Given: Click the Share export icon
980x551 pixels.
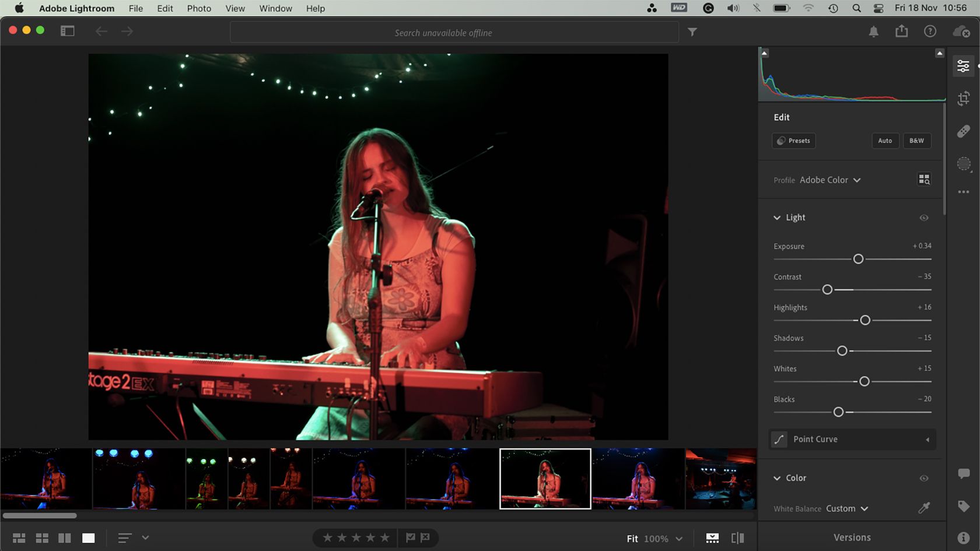Looking at the screenshot, I should click(x=901, y=31).
